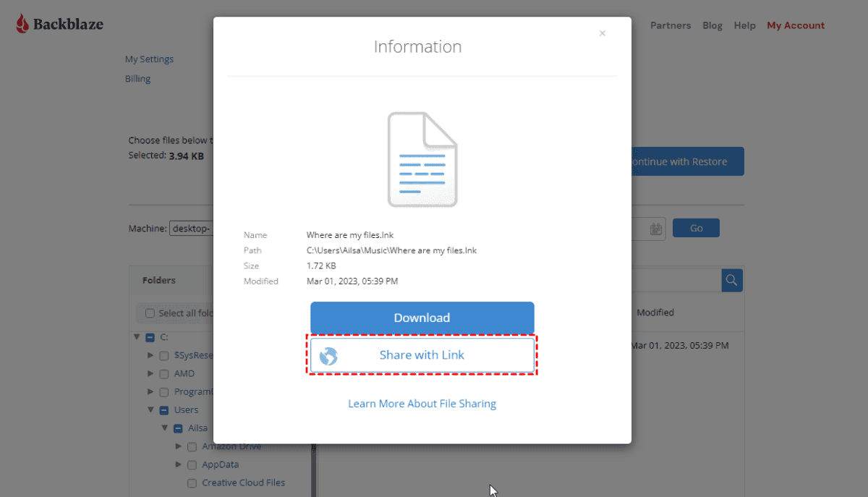868x497 pixels.
Task: Open the My Account menu item
Action: pos(796,25)
